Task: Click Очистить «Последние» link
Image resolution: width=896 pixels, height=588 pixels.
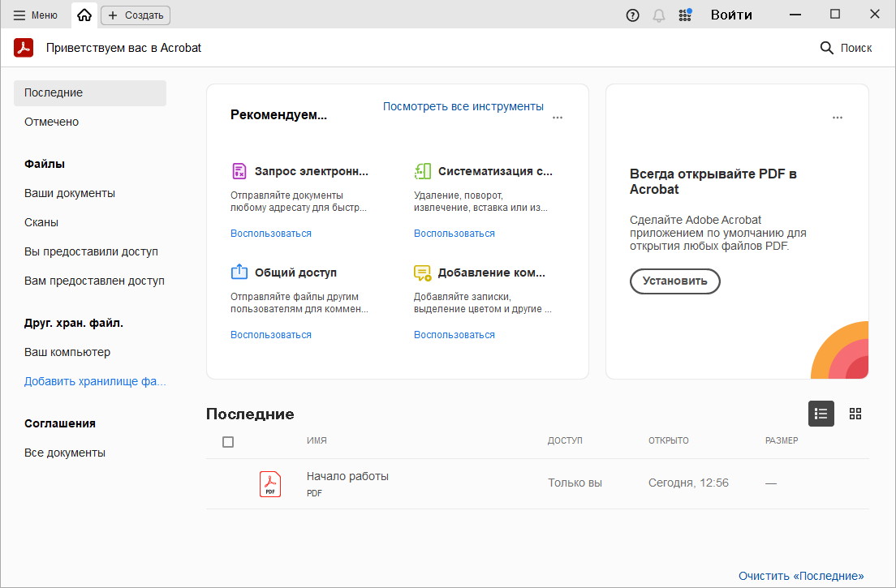Action: pyautogui.click(x=801, y=576)
